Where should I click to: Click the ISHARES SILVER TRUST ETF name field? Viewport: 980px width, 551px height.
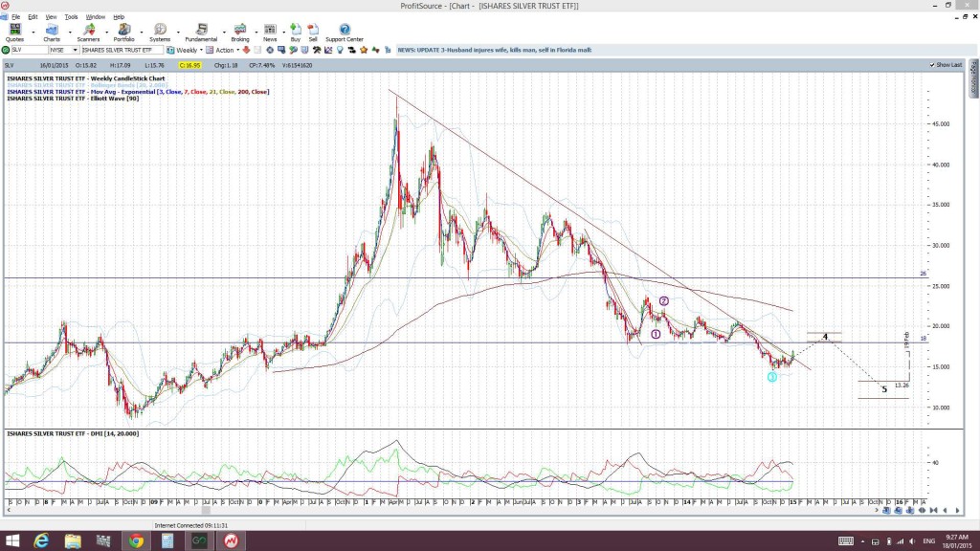(x=122, y=50)
